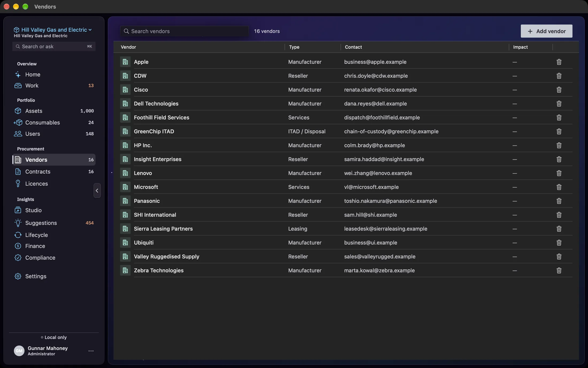Screen dimensions: 588x368
Task: Delete Dell Technologies with trash icon
Action: pos(559,104)
